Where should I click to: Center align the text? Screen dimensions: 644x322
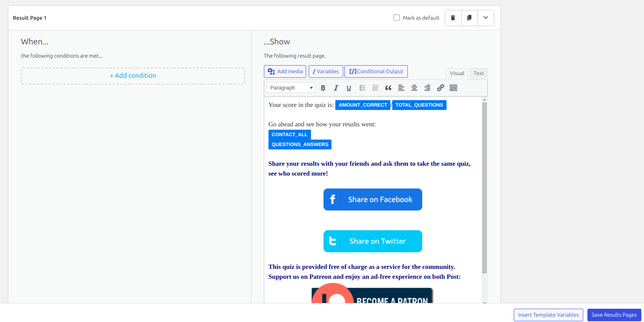click(x=414, y=88)
